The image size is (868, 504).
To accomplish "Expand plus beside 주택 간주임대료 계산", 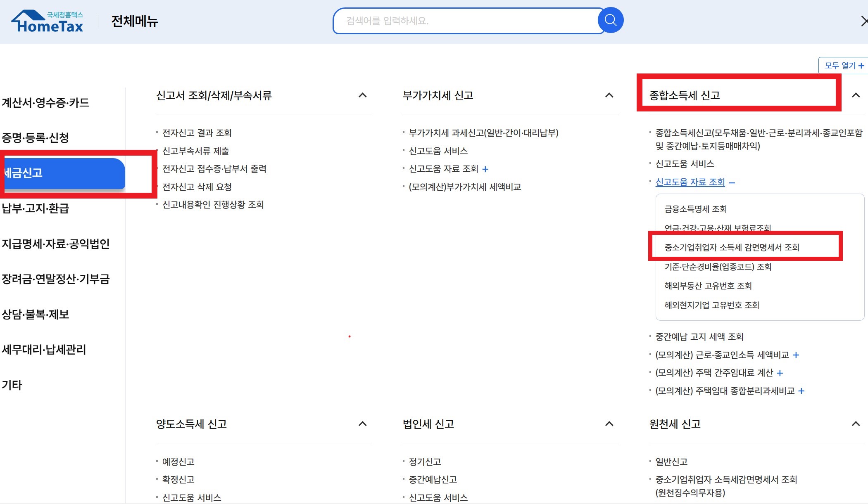I will coord(780,373).
